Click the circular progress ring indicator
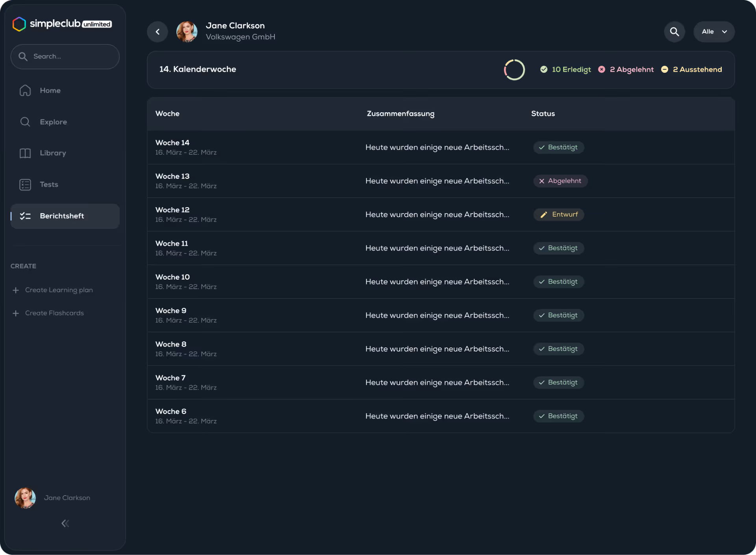This screenshot has width=756, height=555. point(514,70)
